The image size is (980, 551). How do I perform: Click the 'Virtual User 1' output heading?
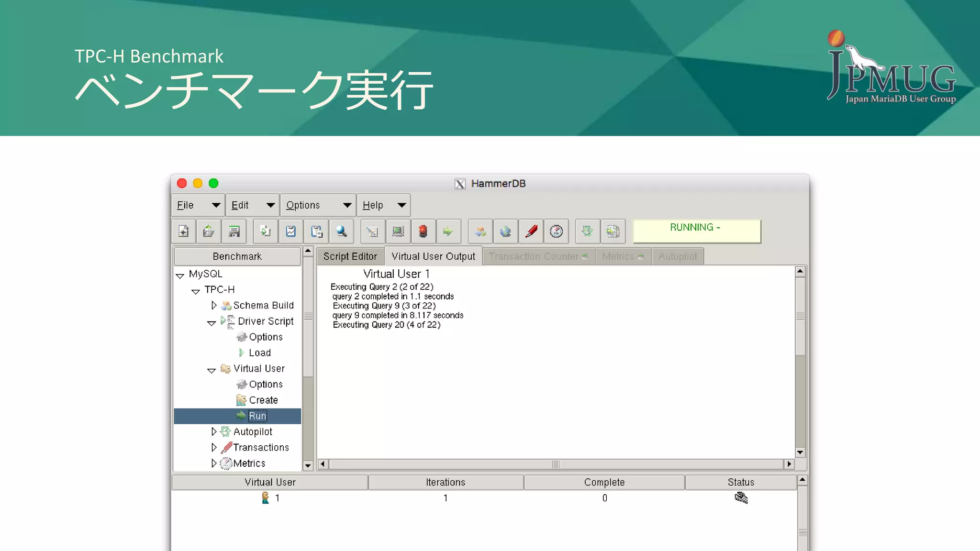click(396, 274)
